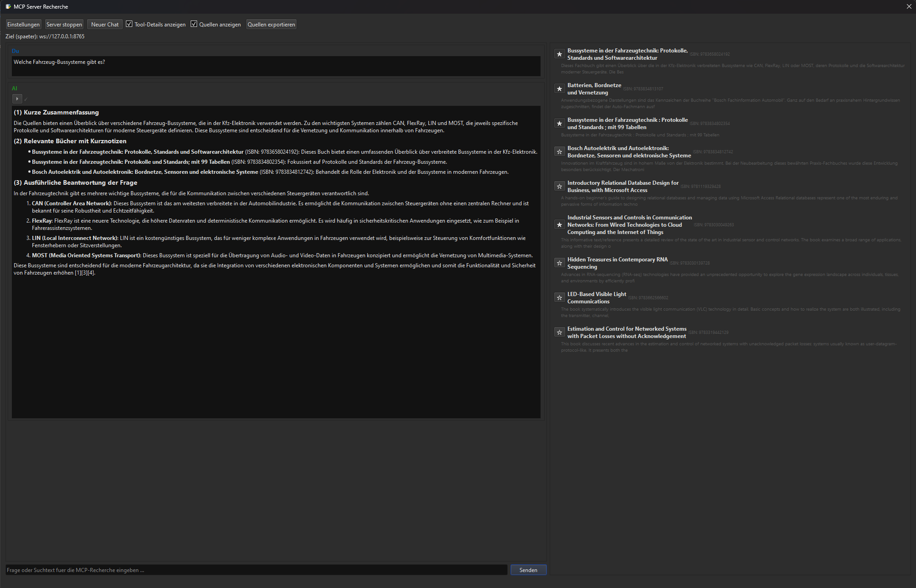This screenshot has height=588, width=916.
Task: Star the Batterien, Bordnetze und Vernetzung source
Action: click(559, 89)
